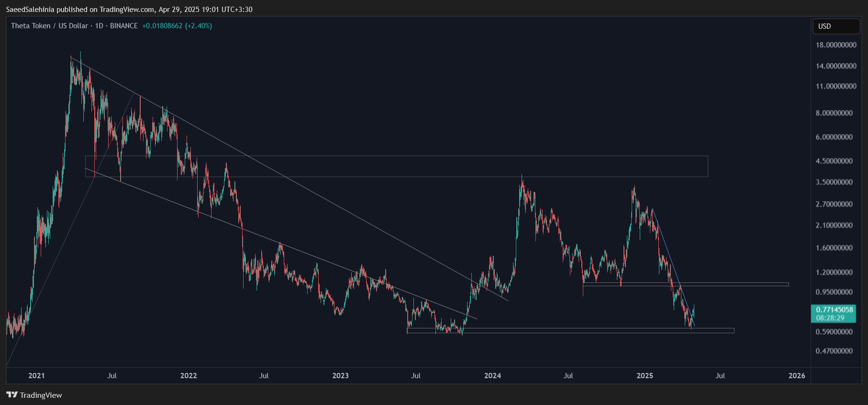This screenshot has width=868, height=405.
Task: Click the 6.00000000 price axis label
Action: (834, 137)
